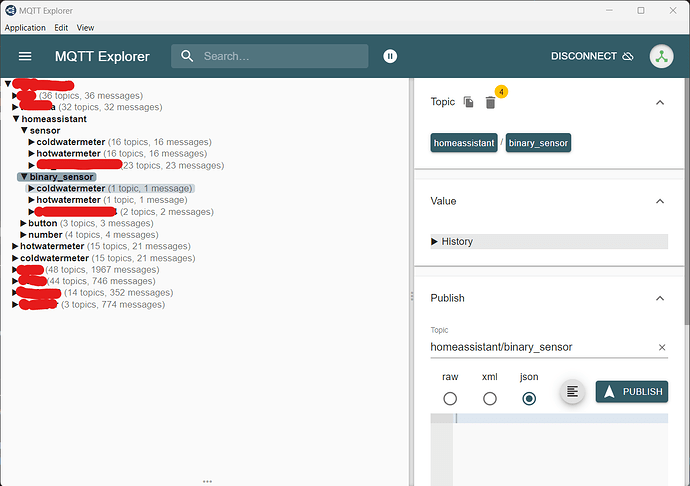Screen dimensions: 690x486
Task: Expand redacted node with 774 messages
Action: coord(15,304)
